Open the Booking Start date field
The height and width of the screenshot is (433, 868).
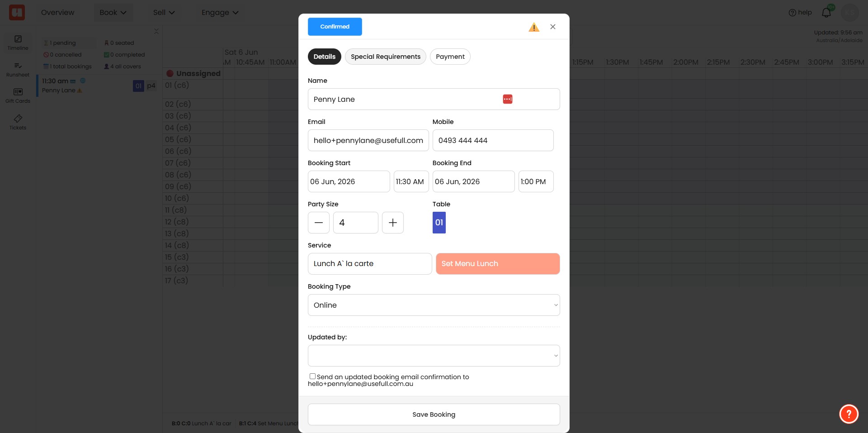coord(349,181)
